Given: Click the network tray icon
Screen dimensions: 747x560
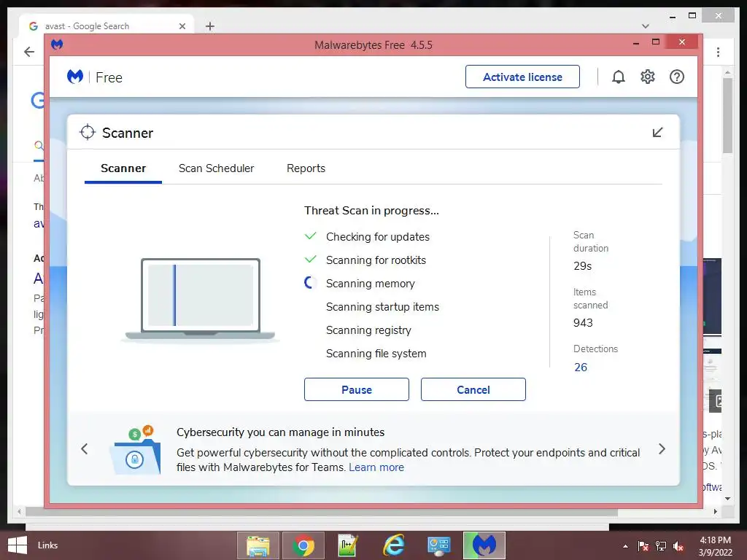Looking at the screenshot, I should coord(661,545).
